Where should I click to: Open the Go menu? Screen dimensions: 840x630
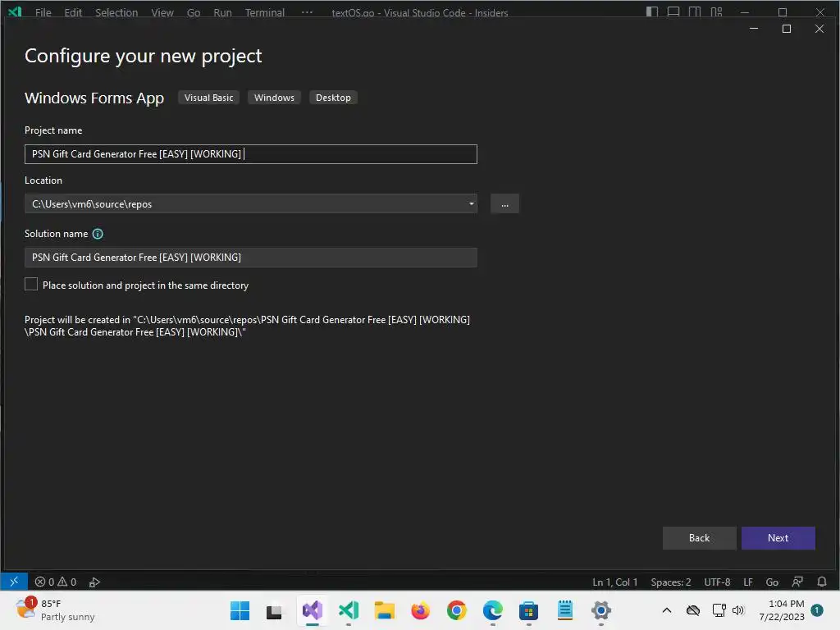194,12
